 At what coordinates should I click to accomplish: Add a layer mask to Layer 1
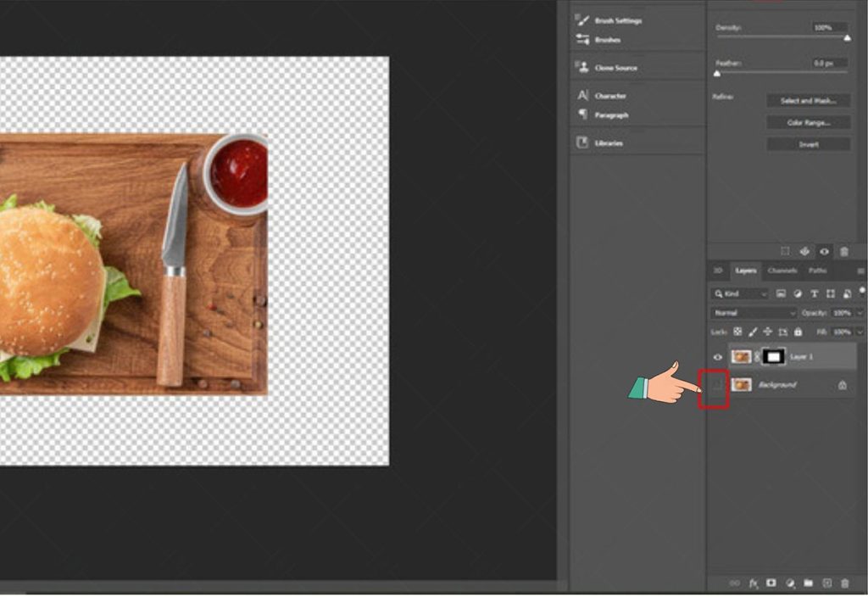point(771,583)
